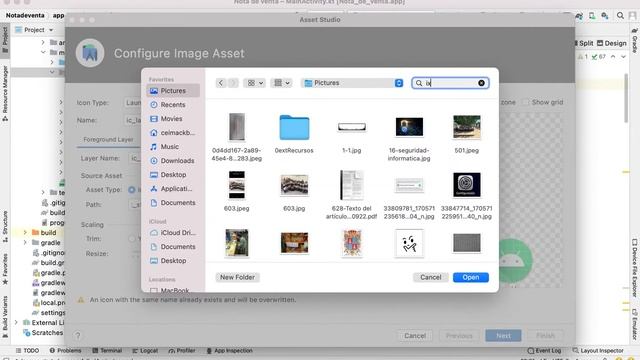This screenshot has width=640, height=360.
Task: Confirm with the Open button
Action: [x=471, y=277]
